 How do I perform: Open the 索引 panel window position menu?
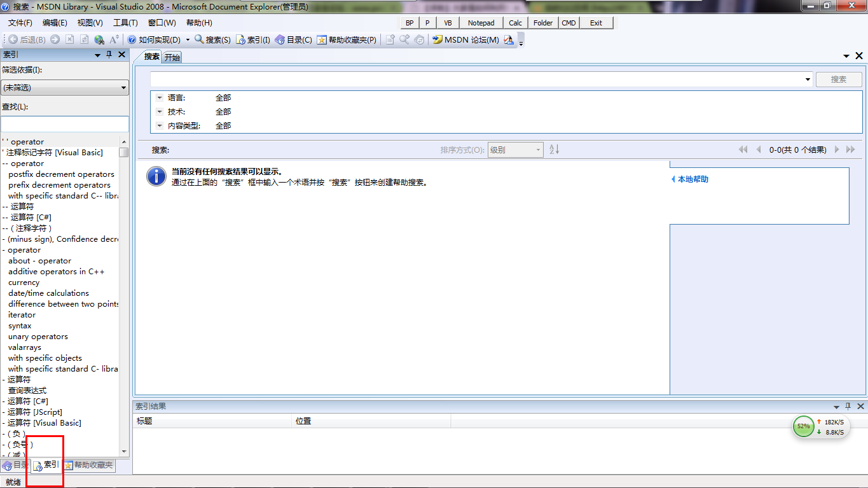point(98,55)
